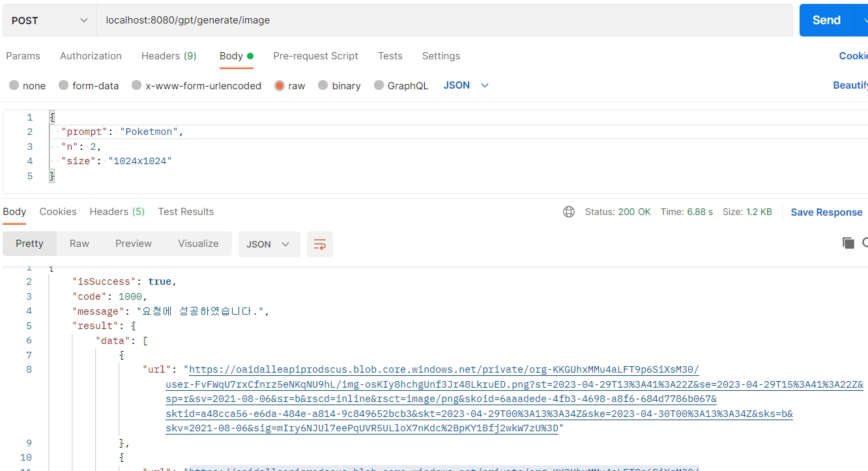
Task: Open the Tests tab
Action: 390,56
